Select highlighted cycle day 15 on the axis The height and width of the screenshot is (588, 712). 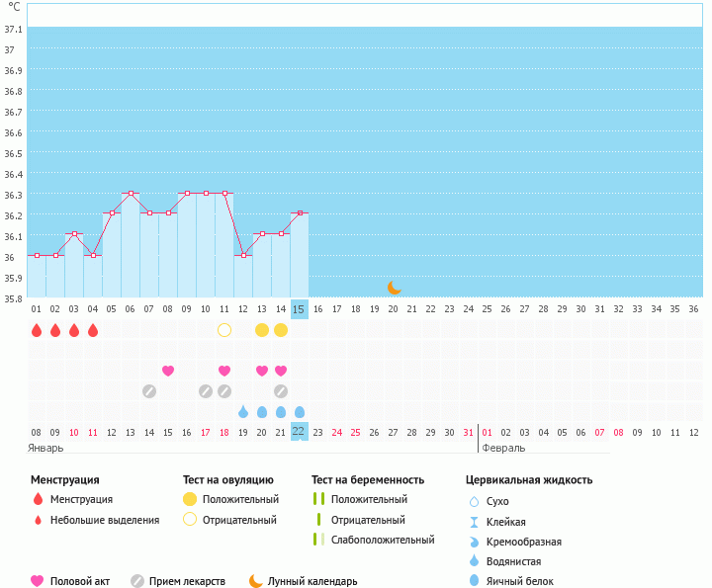point(300,309)
